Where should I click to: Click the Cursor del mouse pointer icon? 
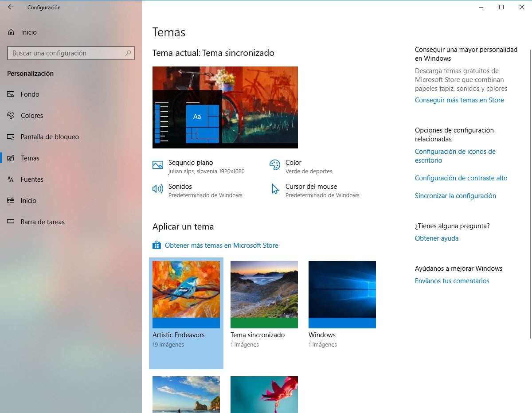275,189
